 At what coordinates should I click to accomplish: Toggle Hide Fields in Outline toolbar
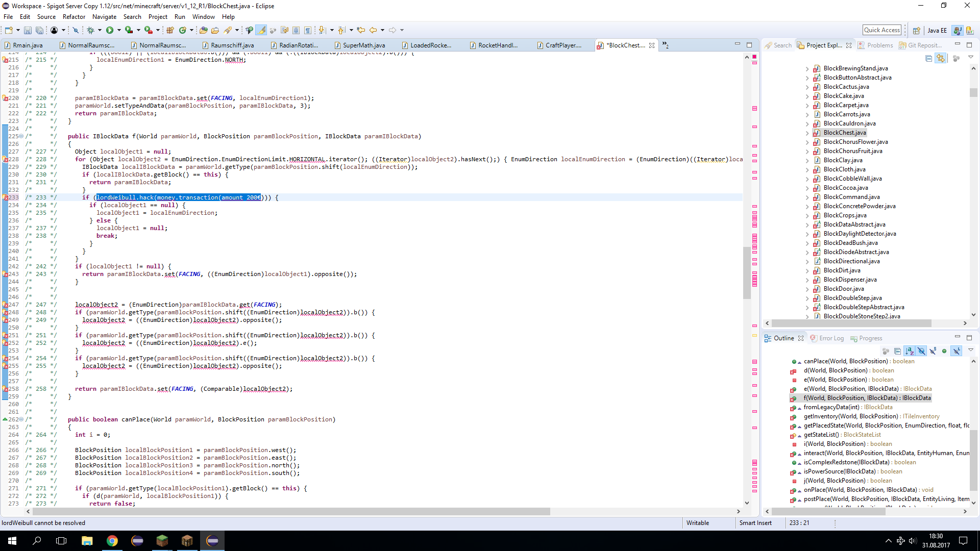pyautogui.click(x=921, y=351)
